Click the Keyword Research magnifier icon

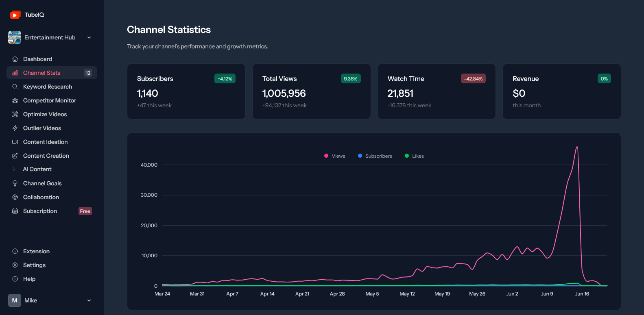pos(15,87)
